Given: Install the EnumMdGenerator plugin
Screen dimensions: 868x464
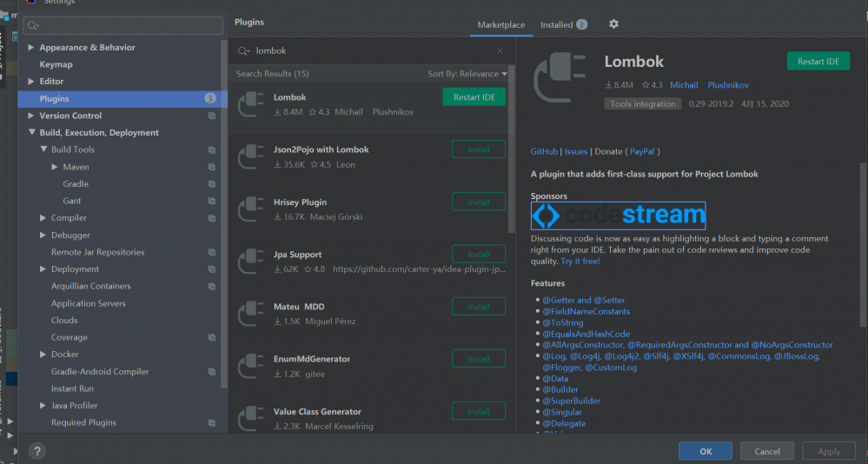Looking at the screenshot, I should tap(478, 359).
